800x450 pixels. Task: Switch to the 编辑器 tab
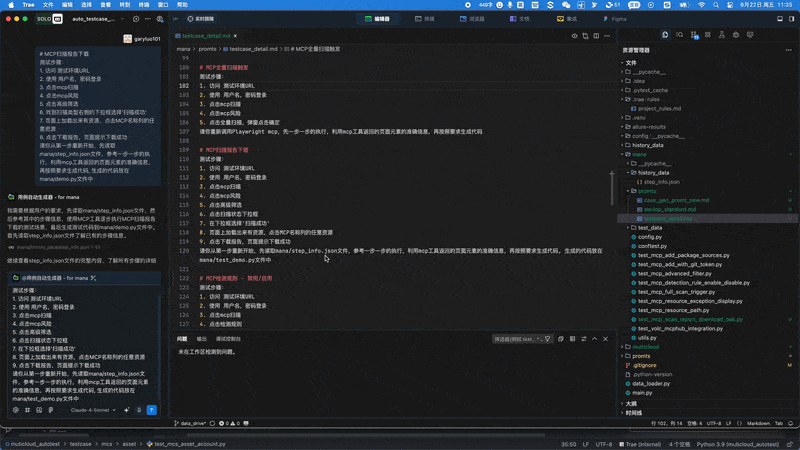377,19
